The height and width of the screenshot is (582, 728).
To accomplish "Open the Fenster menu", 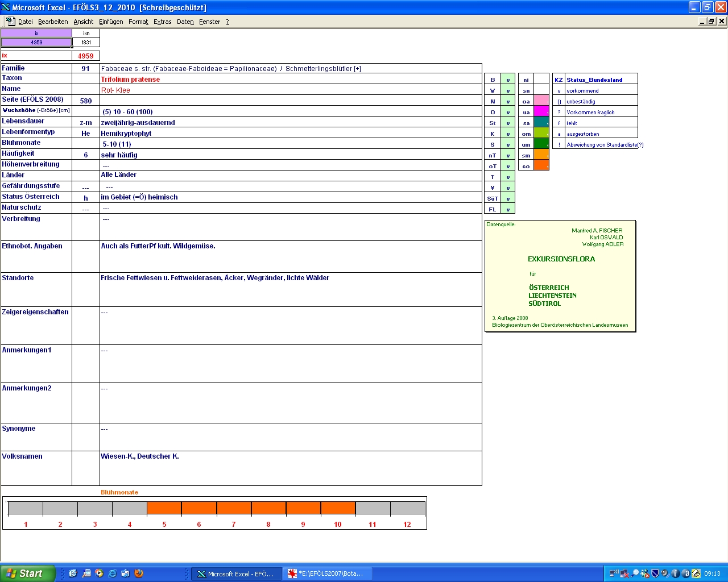I will (210, 22).
